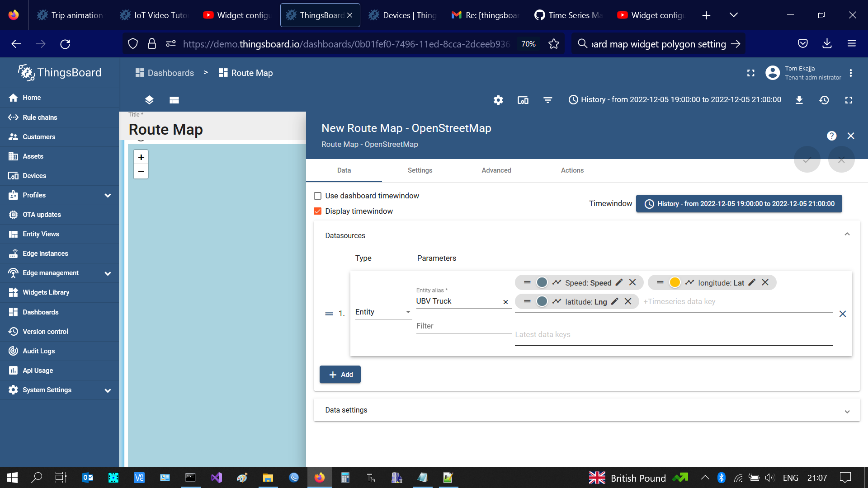Edit the Speed data key with pencil icon
868x488 pixels.
(x=618, y=282)
